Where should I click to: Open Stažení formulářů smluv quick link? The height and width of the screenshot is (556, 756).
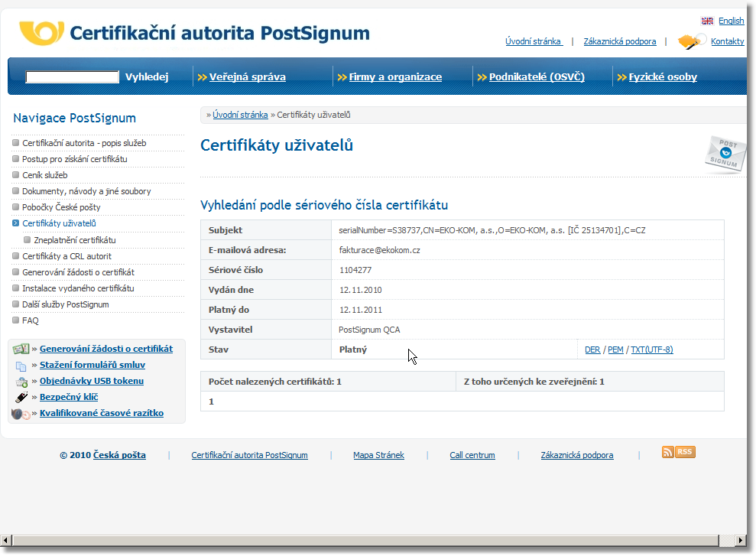(92, 365)
